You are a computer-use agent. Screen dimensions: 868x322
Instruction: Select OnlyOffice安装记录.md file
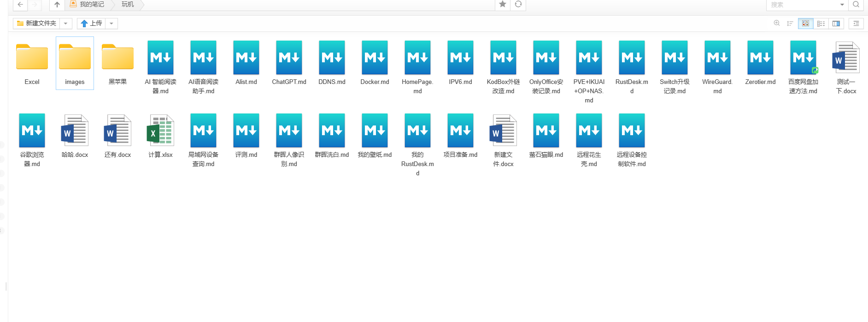(x=546, y=67)
